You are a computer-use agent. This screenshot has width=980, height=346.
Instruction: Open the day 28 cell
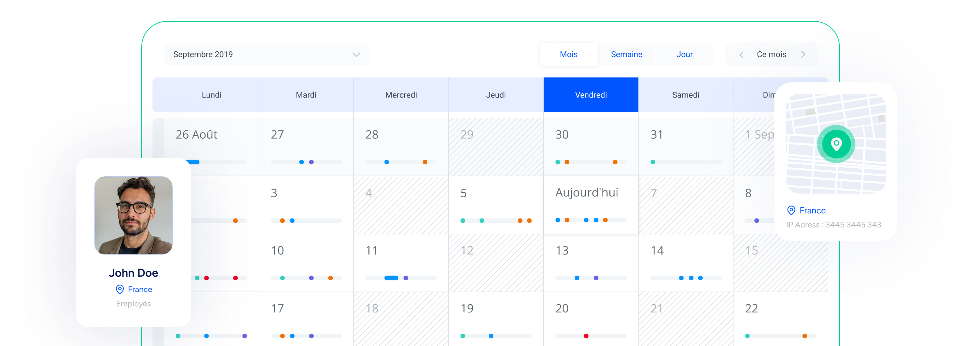pyautogui.click(x=401, y=147)
